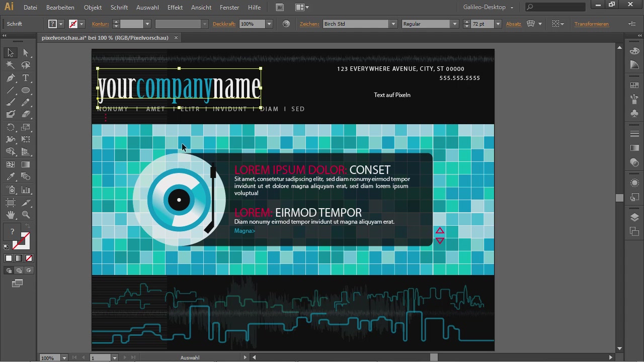Select the Eyedropper tool

[11, 177]
